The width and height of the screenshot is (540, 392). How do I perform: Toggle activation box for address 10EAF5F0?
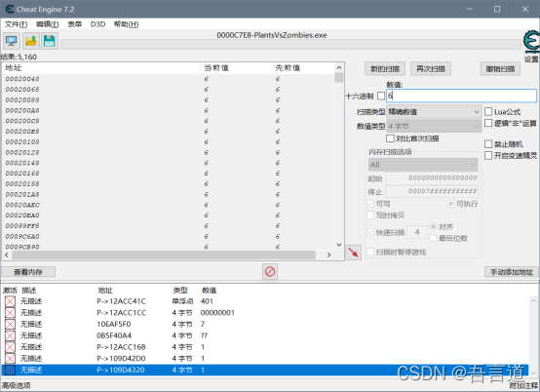(x=10, y=324)
